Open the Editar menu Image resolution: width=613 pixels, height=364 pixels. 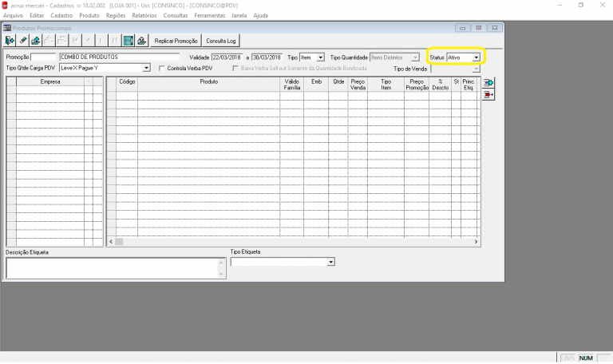coord(37,16)
